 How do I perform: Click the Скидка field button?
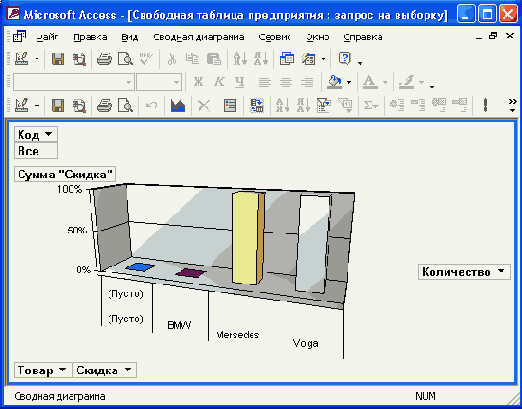click(x=104, y=370)
